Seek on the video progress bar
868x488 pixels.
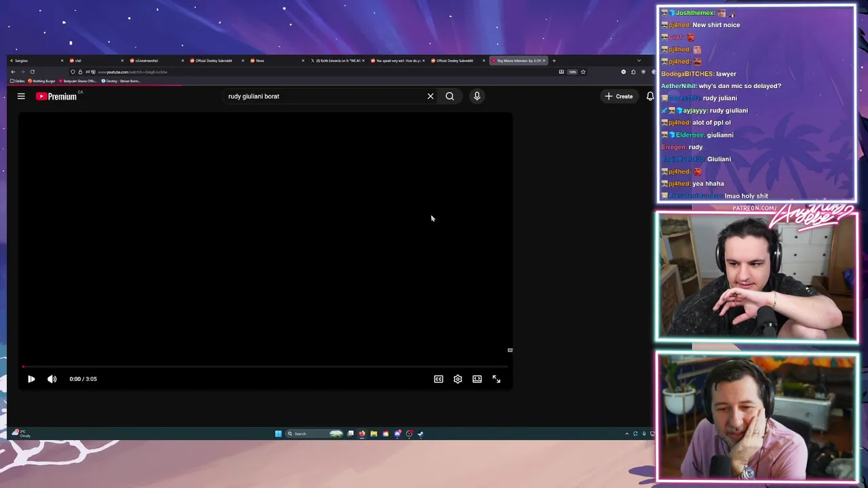tap(265, 367)
